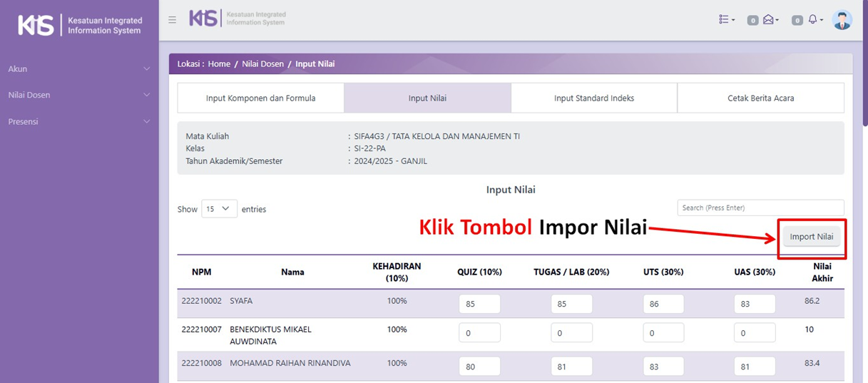
Task: Open the messages envelope icon
Action: click(769, 20)
